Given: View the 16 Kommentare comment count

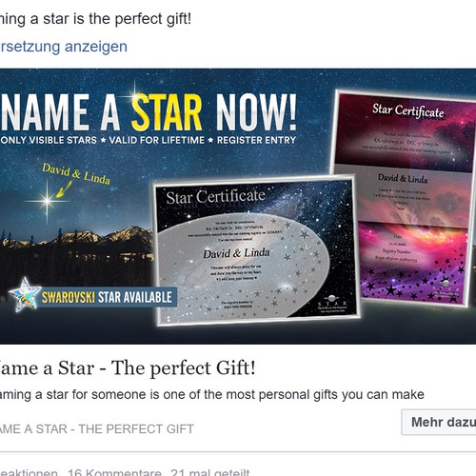Looking at the screenshot, I should pos(114,472).
